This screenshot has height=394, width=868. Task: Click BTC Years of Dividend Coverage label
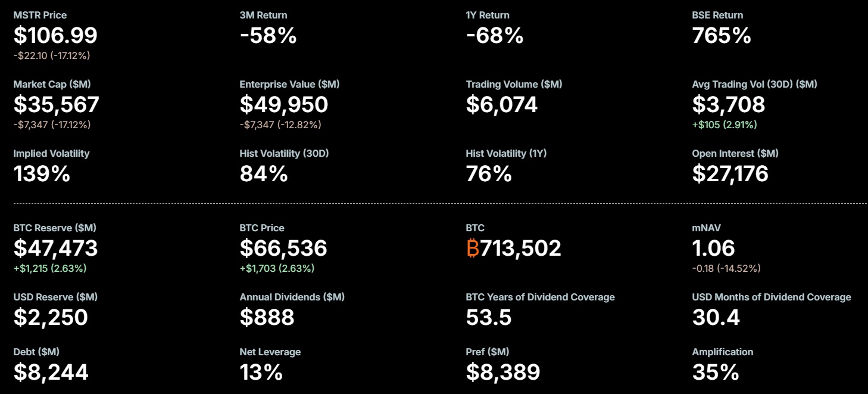coord(540,297)
